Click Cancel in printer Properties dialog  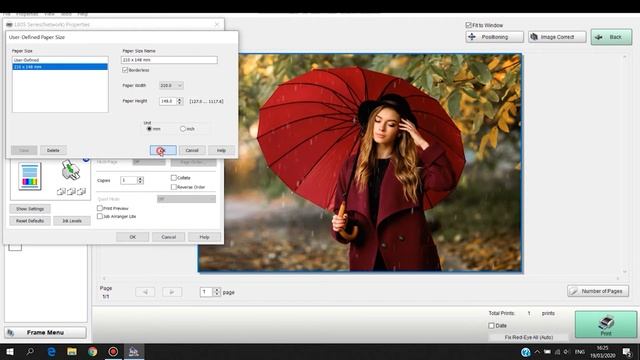[169, 237]
